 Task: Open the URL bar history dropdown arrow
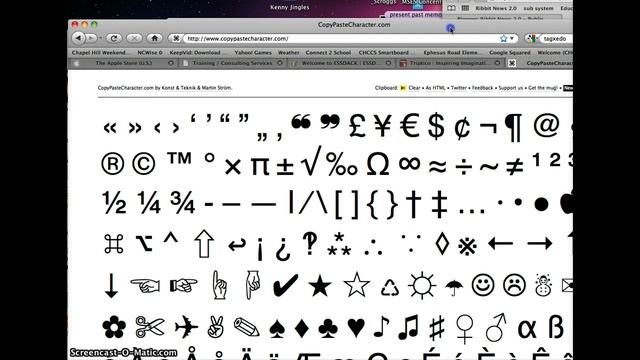(x=512, y=38)
